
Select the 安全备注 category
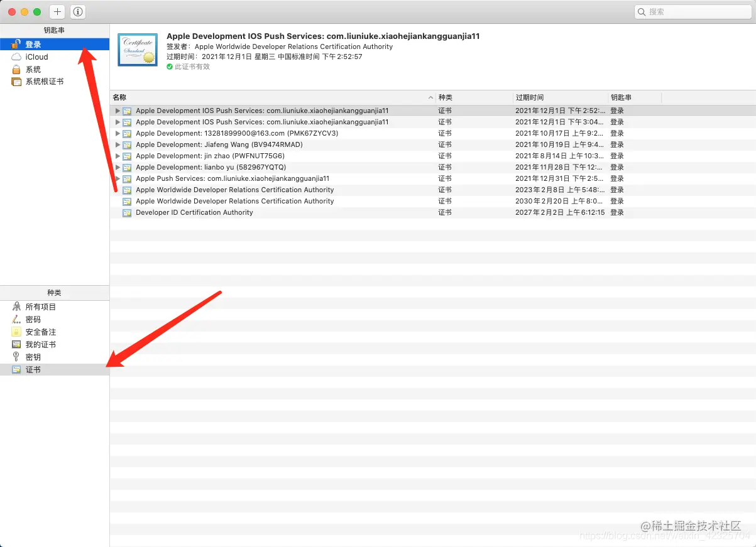click(55, 332)
